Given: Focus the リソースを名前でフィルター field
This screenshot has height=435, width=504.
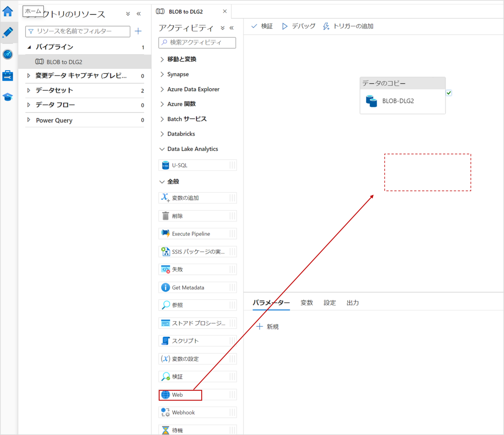Looking at the screenshot, I should point(78,31).
